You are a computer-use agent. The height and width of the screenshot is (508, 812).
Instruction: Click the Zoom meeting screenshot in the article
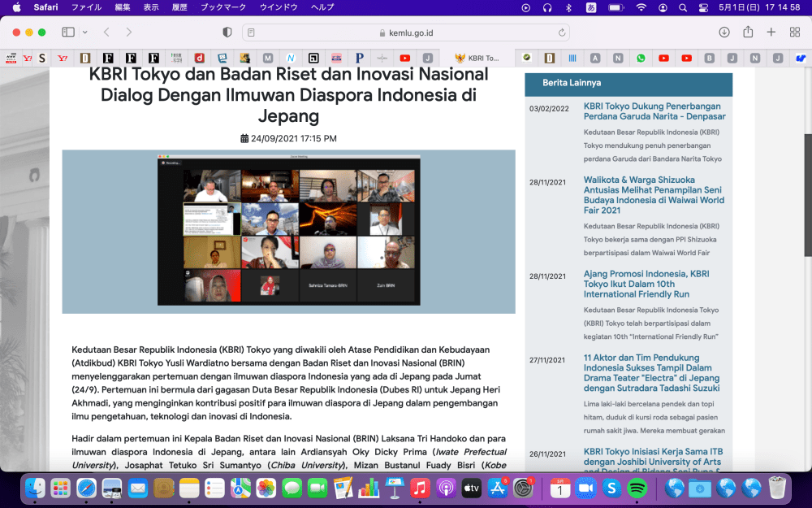(x=288, y=230)
